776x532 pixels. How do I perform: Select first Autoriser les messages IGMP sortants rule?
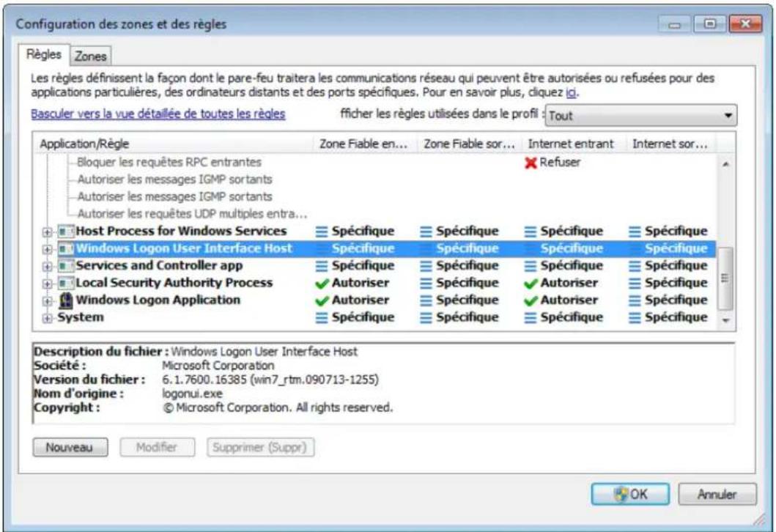[174, 179]
